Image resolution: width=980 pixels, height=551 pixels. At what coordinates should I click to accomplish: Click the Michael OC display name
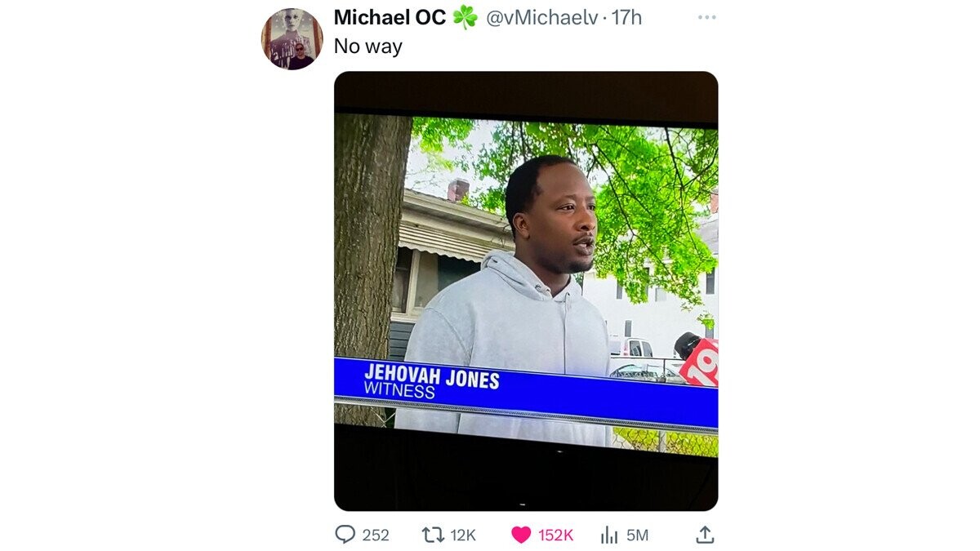click(x=390, y=17)
